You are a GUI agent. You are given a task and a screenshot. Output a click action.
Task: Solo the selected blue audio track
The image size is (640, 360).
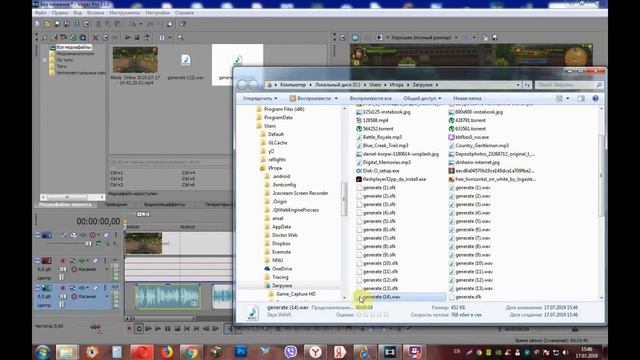point(105,288)
